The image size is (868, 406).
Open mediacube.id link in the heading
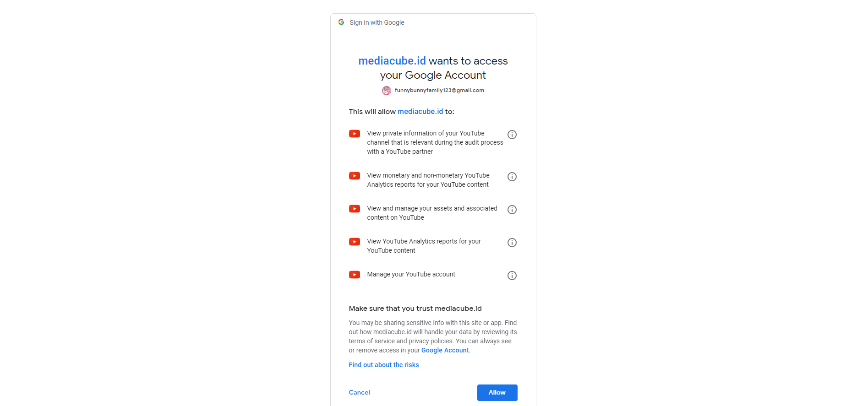tap(392, 61)
